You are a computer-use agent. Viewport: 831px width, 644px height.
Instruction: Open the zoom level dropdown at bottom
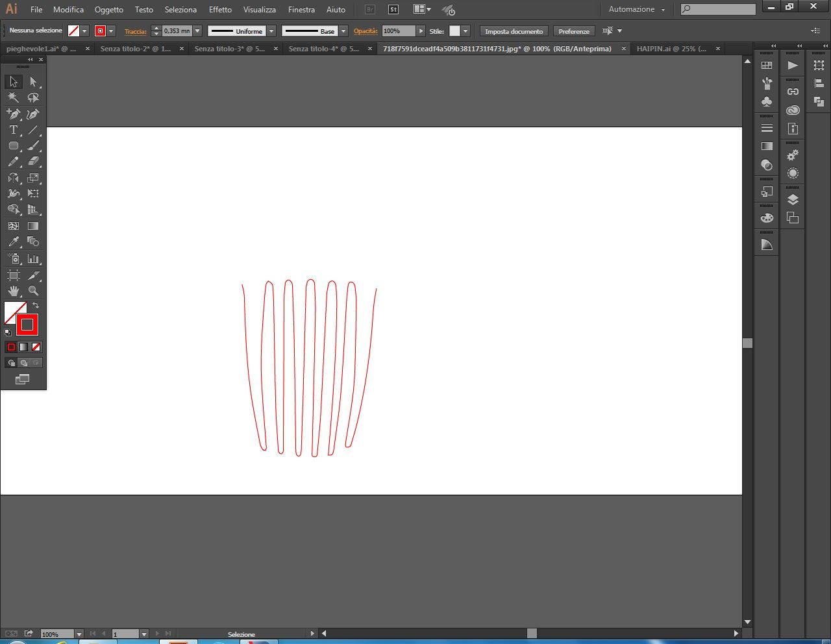79,634
